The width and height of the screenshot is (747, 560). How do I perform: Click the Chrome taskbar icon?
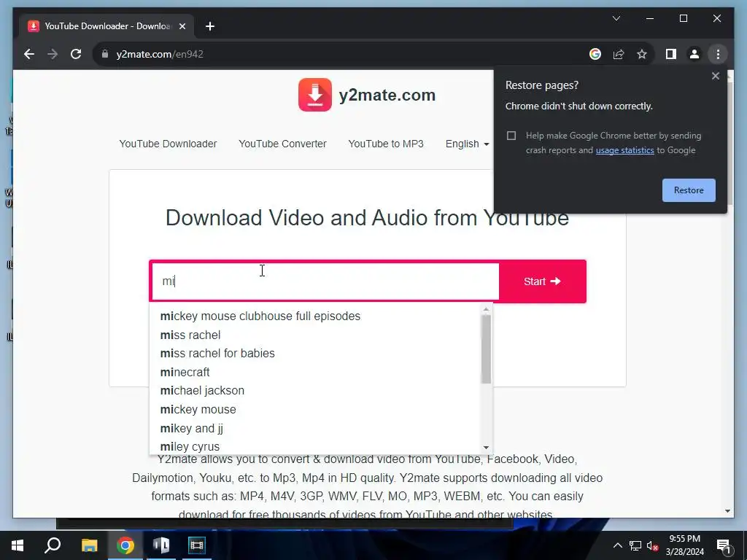tap(125, 545)
